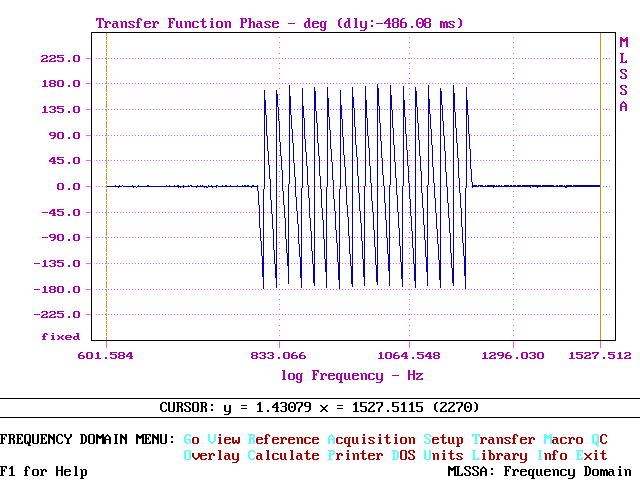Click the 135.0 phase axis label
This screenshot has width=640, height=480.
61,110
